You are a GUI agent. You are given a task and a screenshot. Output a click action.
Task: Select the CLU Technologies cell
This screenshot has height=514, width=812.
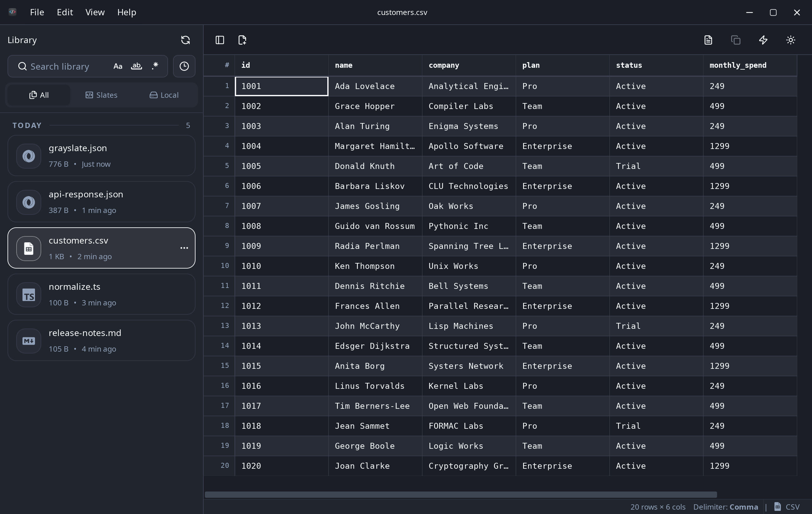click(x=469, y=186)
